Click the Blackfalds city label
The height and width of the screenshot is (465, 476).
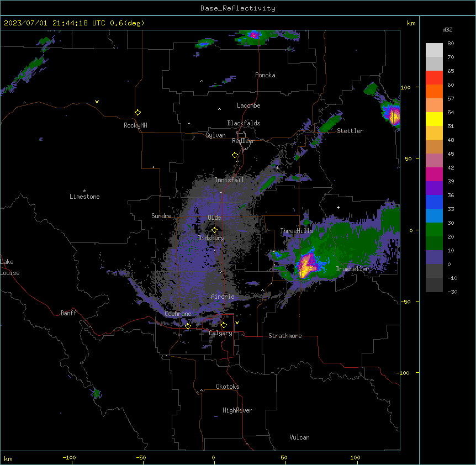244,123
